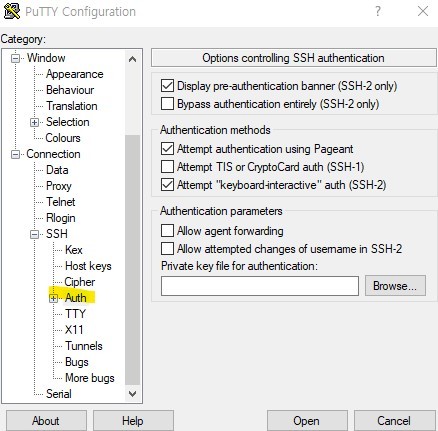
Task: Collapse the Connection tree node
Action: click(15, 155)
